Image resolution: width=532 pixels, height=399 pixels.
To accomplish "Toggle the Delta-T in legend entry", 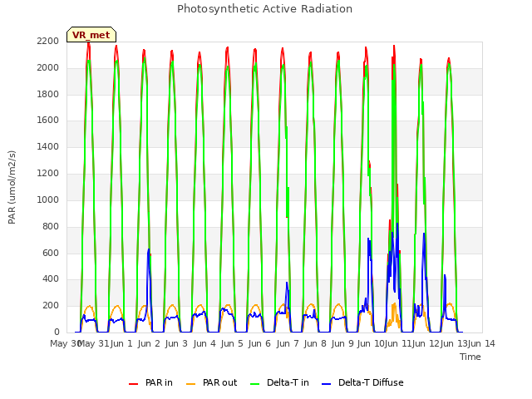I will tap(279, 382).
